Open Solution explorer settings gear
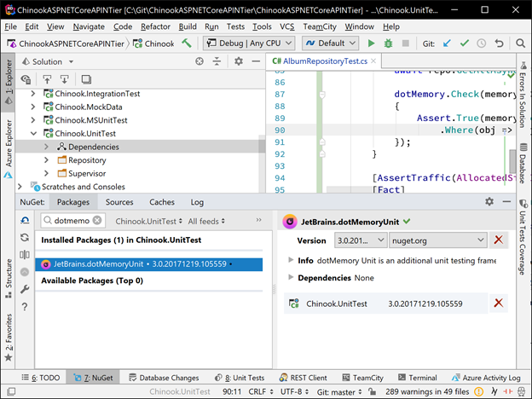 (239, 61)
